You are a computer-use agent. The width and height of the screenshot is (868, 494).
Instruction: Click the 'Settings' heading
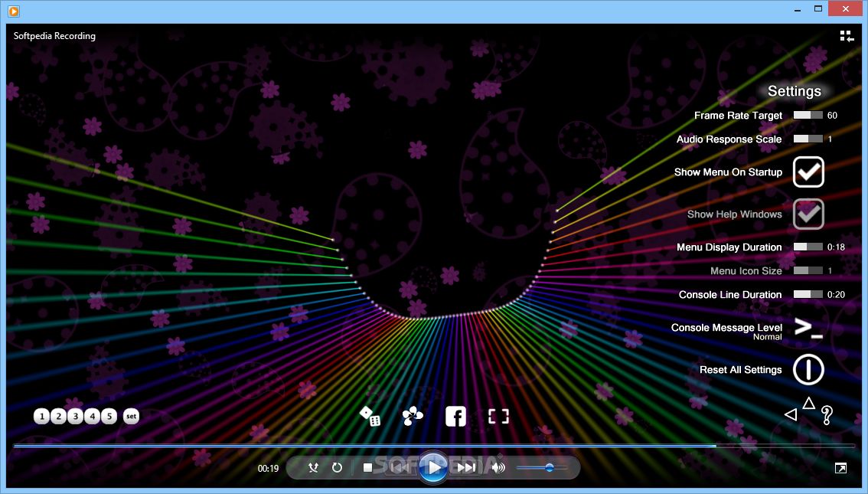pos(794,91)
